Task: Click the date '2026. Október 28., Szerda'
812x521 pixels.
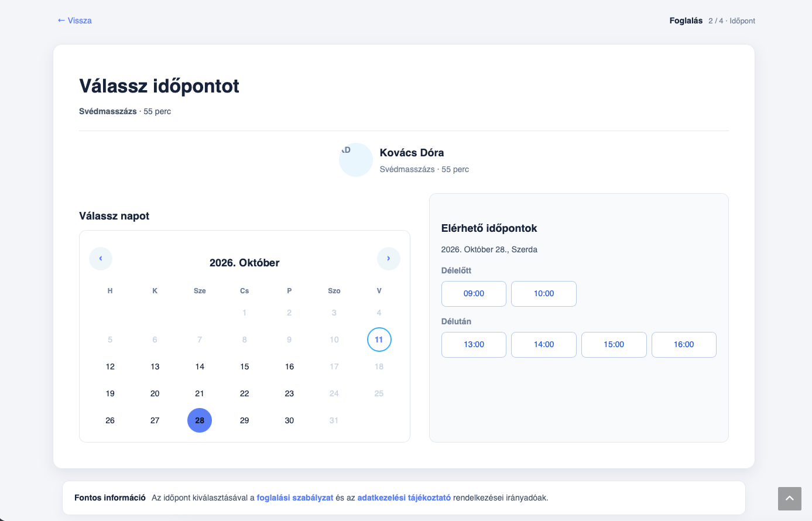Action: (x=489, y=249)
